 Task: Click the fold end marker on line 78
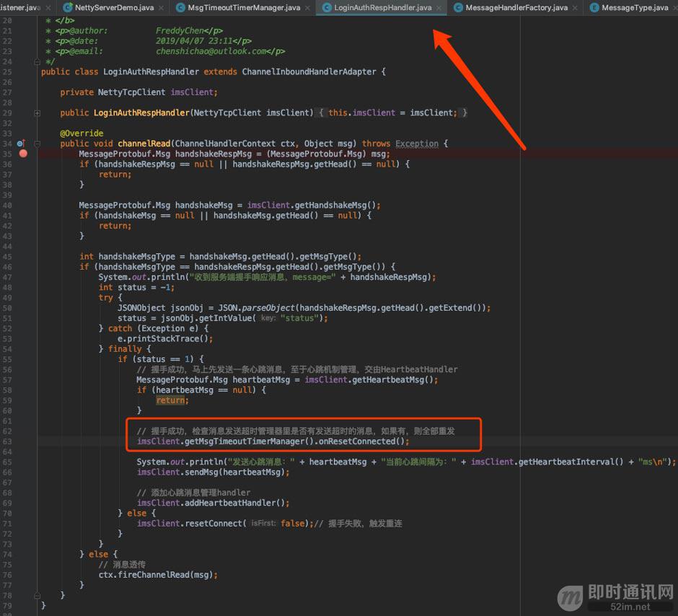tap(38, 595)
